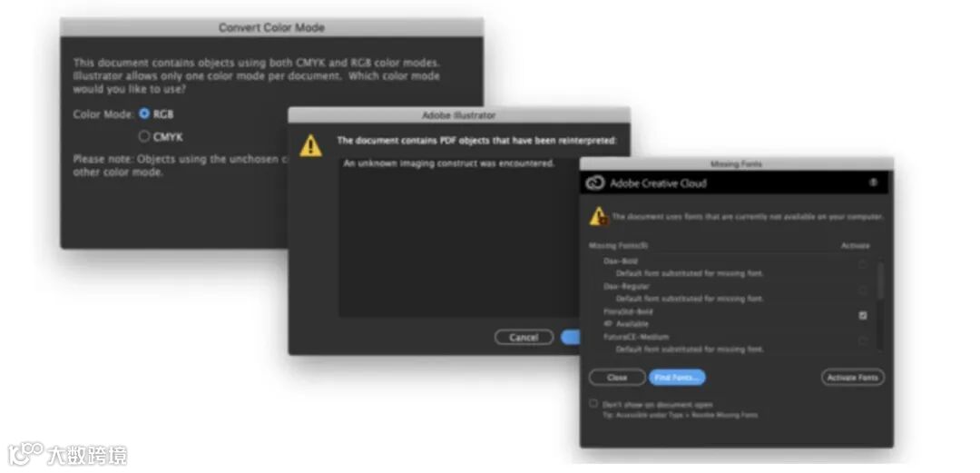Click the yellow warning icon in Adobe Illustrator dialog

pos(310,146)
